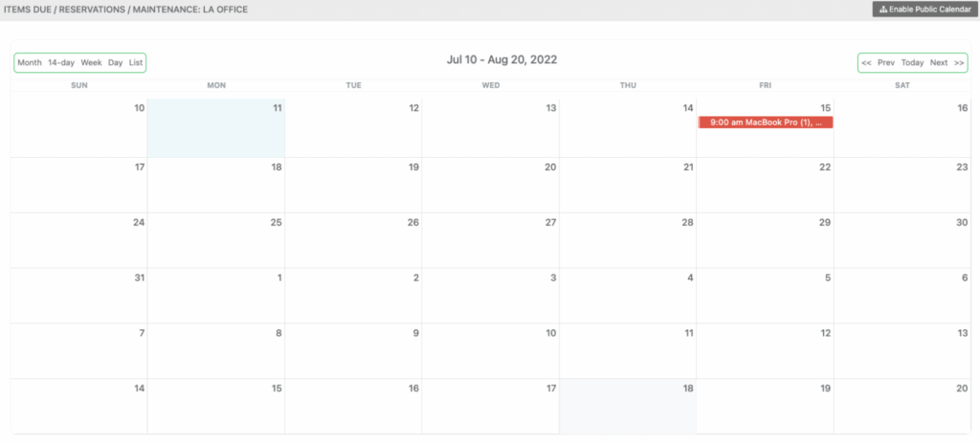This screenshot has width=980, height=445.
Task: Select August 6 on the calendar
Action: click(x=902, y=295)
